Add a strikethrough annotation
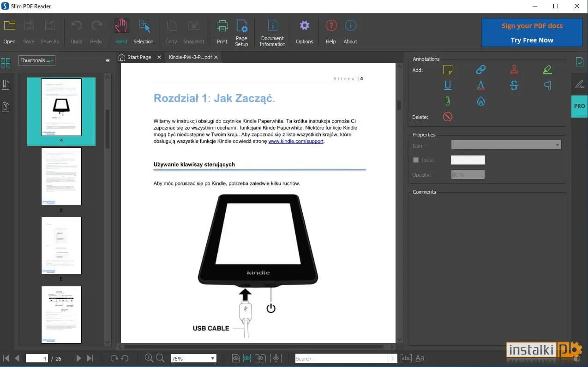 click(x=514, y=85)
